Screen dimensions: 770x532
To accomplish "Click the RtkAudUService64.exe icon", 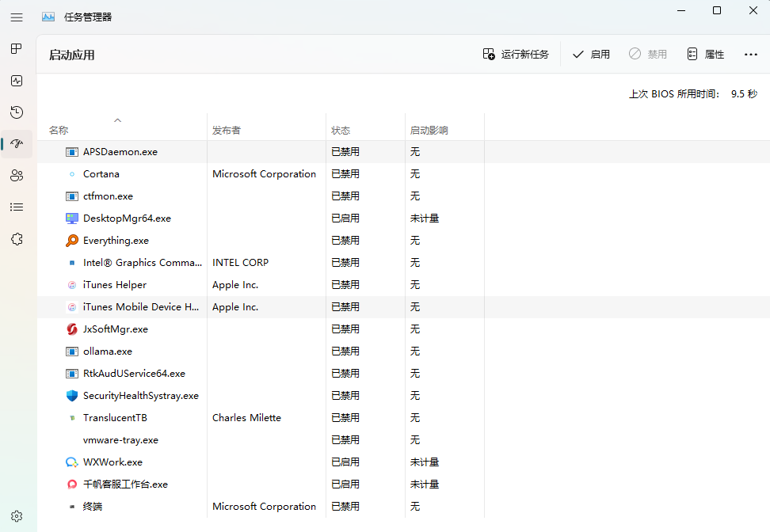I will point(72,374).
